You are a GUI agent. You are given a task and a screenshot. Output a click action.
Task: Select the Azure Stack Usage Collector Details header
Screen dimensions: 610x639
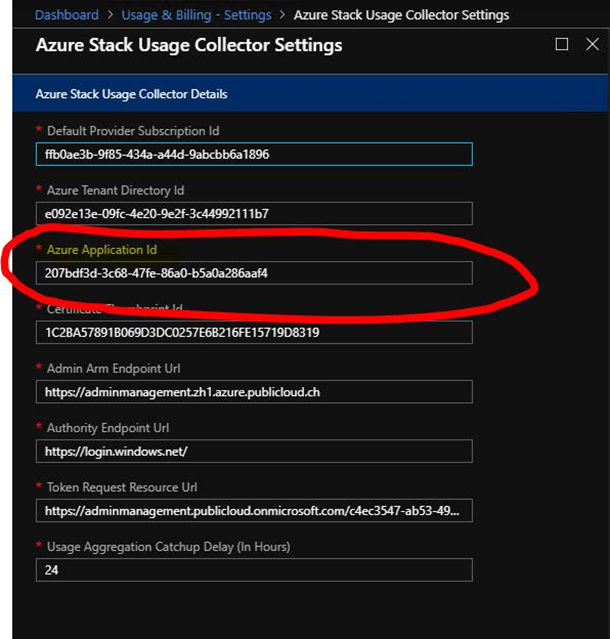click(x=310, y=94)
